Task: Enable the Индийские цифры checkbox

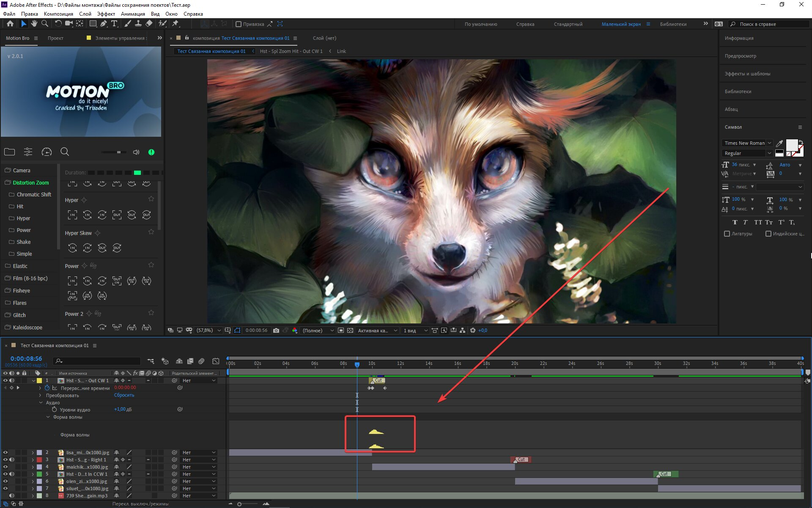Action: click(768, 234)
